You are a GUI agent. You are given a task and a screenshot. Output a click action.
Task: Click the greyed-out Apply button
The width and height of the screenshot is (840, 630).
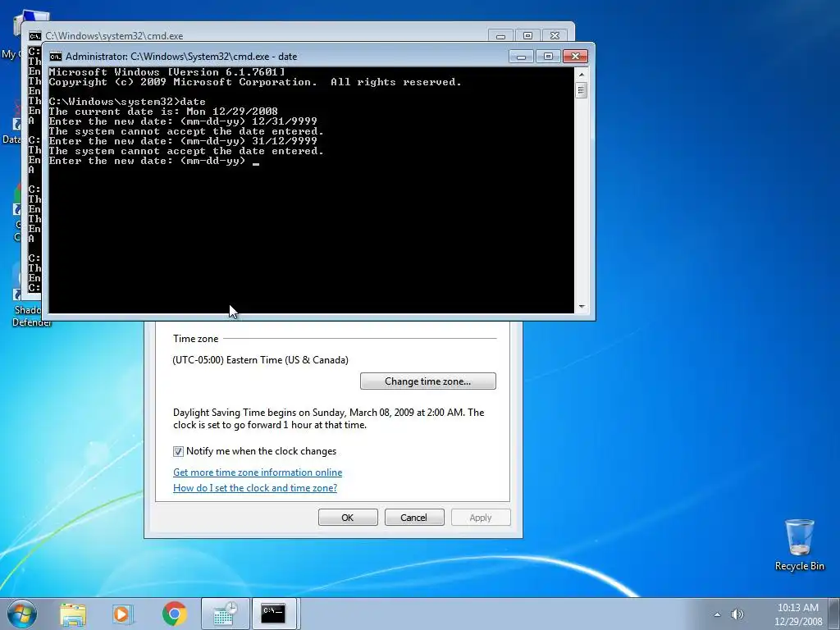tap(481, 518)
